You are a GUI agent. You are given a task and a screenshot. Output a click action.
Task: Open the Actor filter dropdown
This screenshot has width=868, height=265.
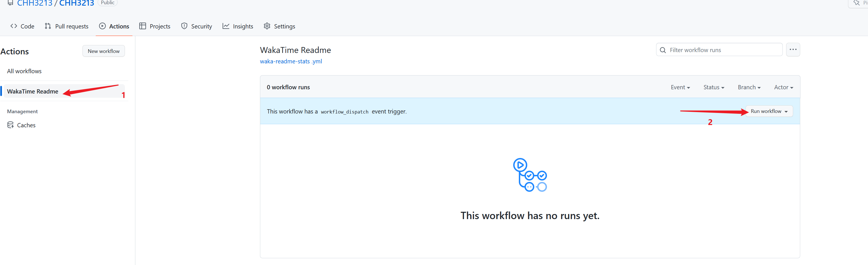pos(783,87)
